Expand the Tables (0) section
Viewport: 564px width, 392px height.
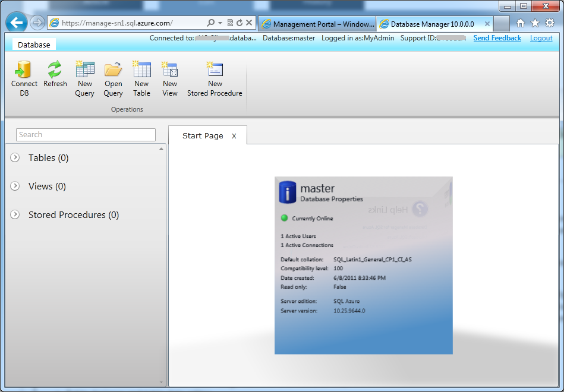pos(15,157)
